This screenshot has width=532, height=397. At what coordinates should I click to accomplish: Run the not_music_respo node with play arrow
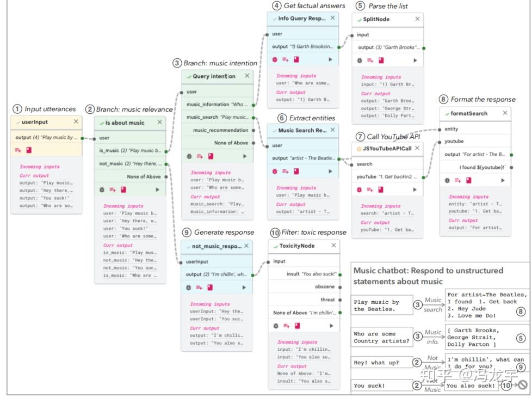tap(244, 288)
